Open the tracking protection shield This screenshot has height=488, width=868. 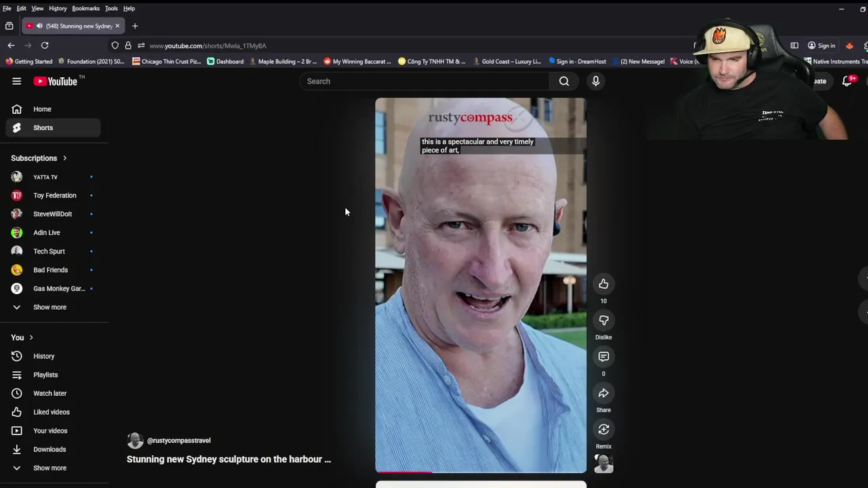[115, 45]
